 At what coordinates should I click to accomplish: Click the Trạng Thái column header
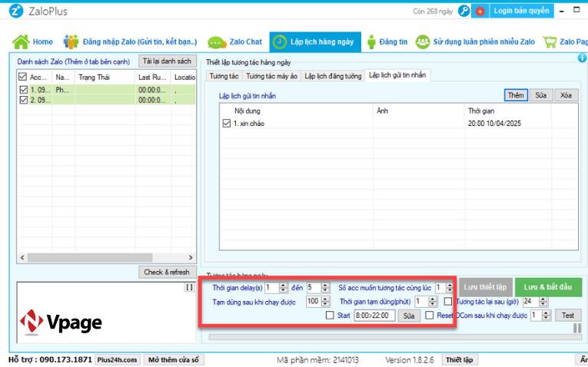click(x=105, y=77)
